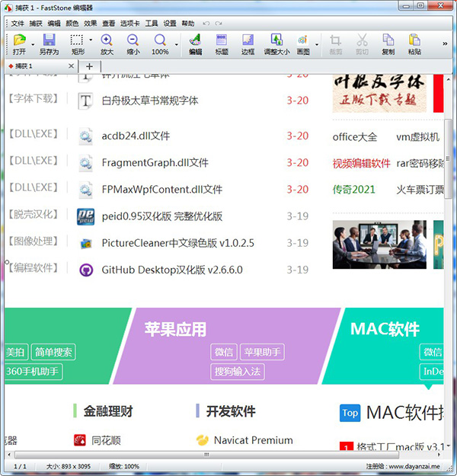The width and height of the screenshot is (457, 476).
Task: Open the 捕获 menu
Action: [36, 24]
